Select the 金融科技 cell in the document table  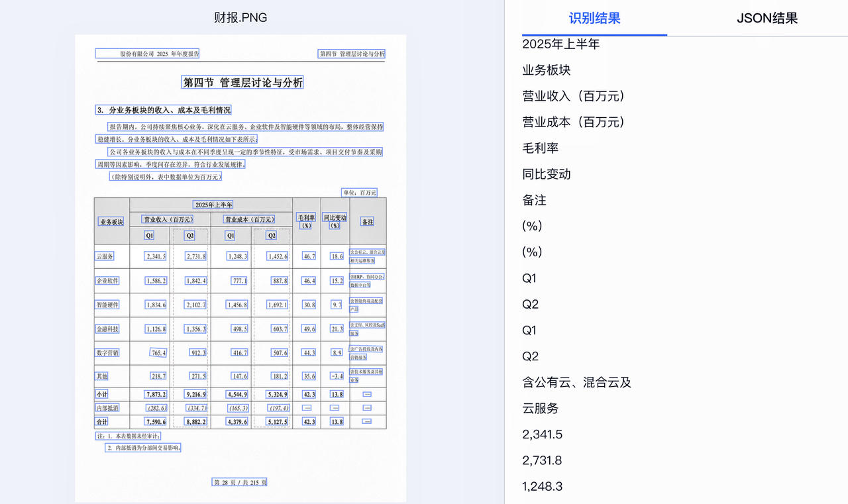pyautogui.click(x=107, y=328)
